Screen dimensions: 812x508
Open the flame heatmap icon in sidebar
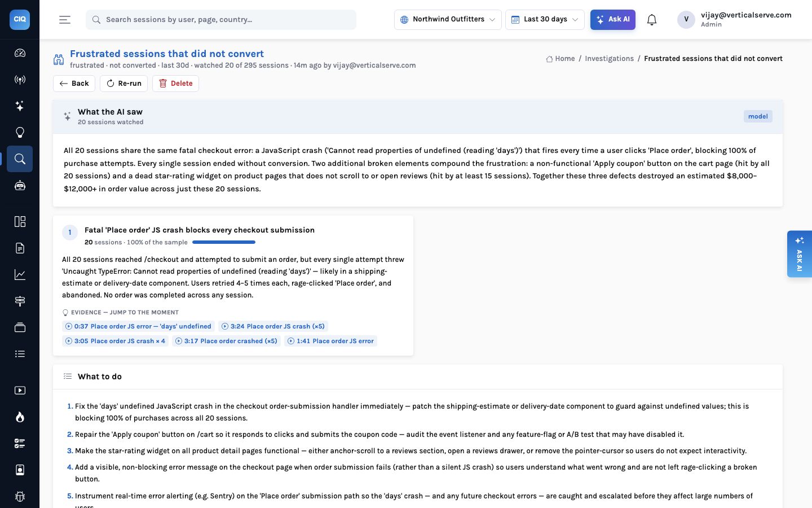20,417
